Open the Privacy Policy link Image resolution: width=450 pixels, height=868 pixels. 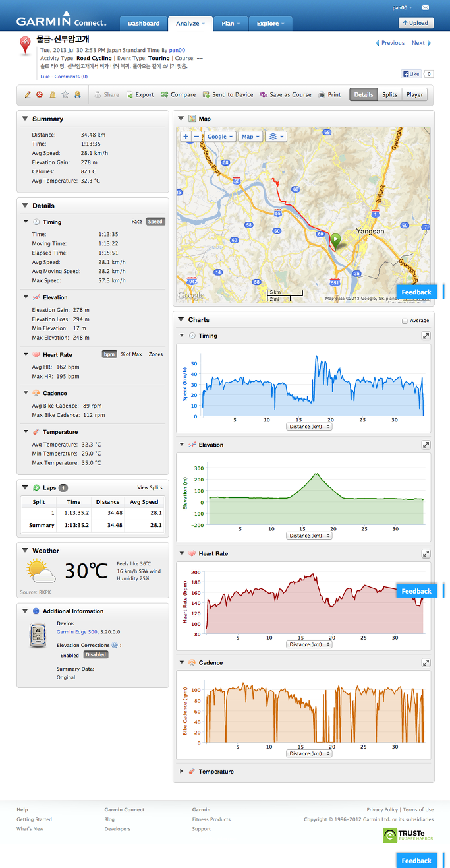pyautogui.click(x=382, y=809)
